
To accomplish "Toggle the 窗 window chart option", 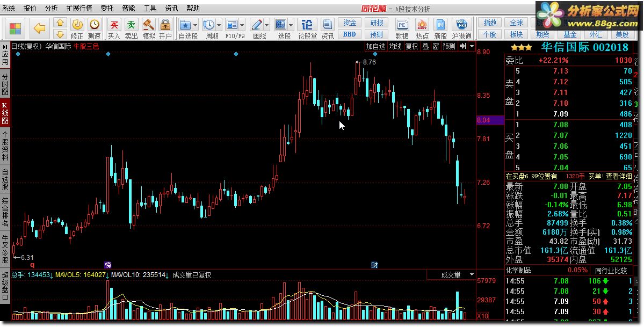I will pos(436,46).
